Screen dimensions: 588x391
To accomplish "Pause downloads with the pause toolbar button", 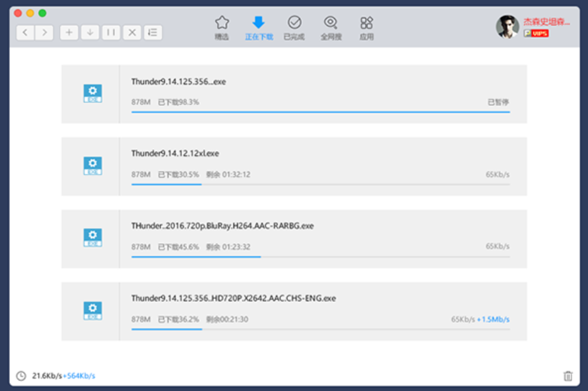I will click(x=111, y=32).
